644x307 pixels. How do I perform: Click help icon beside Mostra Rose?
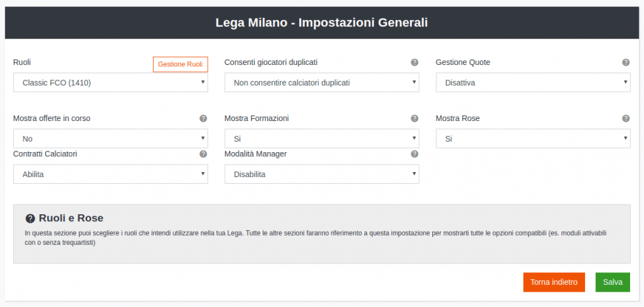tap(625, 118)
